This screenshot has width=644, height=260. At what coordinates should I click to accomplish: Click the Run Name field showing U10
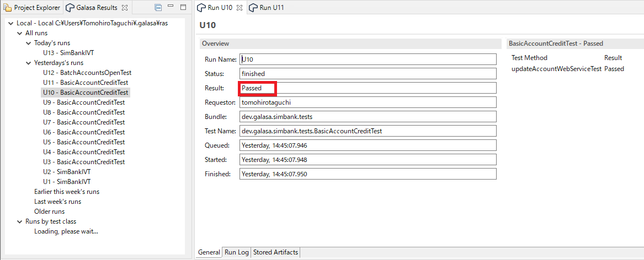[368, 59]
